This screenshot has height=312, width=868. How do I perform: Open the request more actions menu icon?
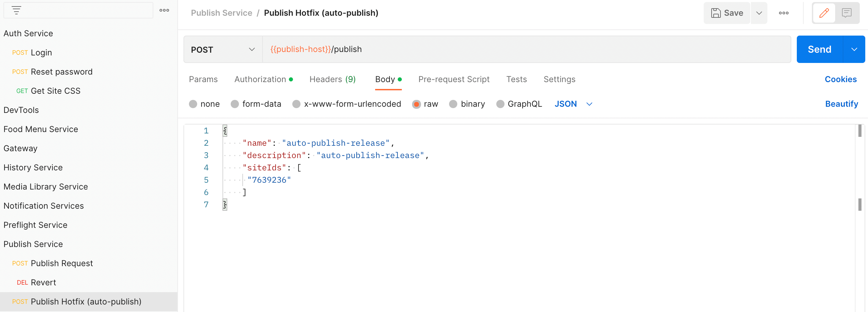[x=783, y=13]
